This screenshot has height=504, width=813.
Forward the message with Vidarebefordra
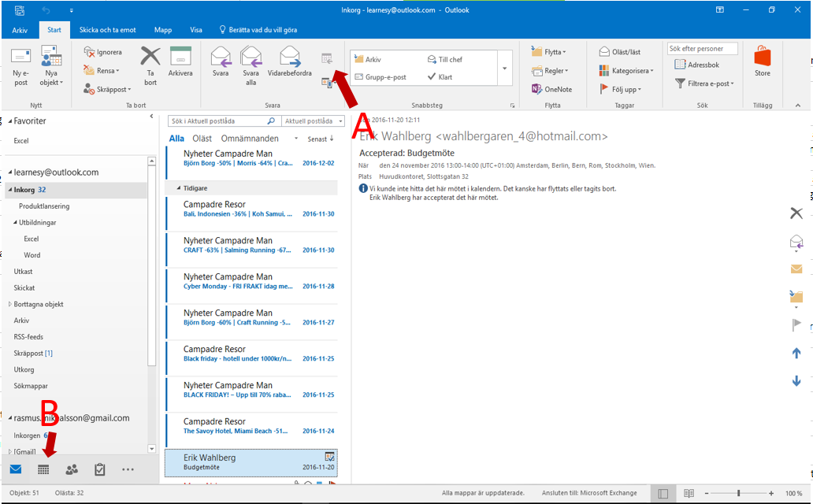(290, 63)
